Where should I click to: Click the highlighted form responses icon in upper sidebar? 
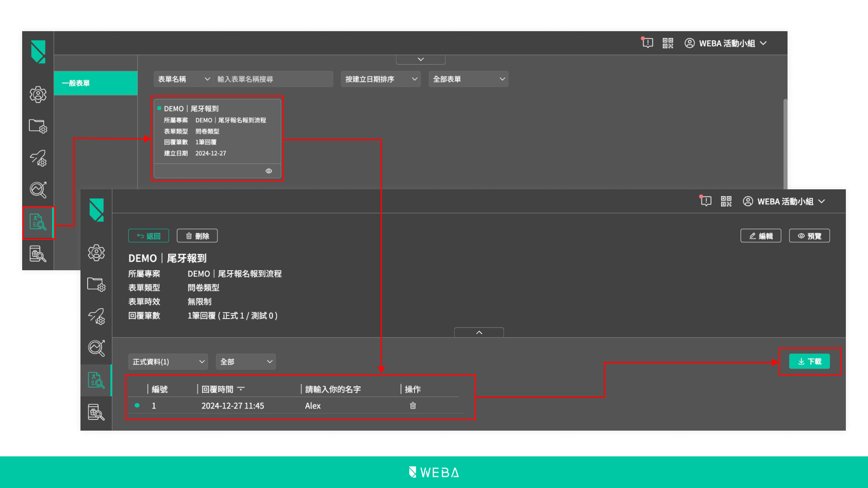[38, 222]
